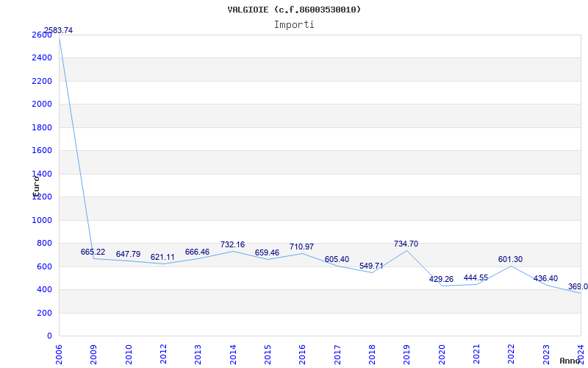
Task: Click the 2013 x-axis year label
Action: pyautogui.click(x=198, y=354)
